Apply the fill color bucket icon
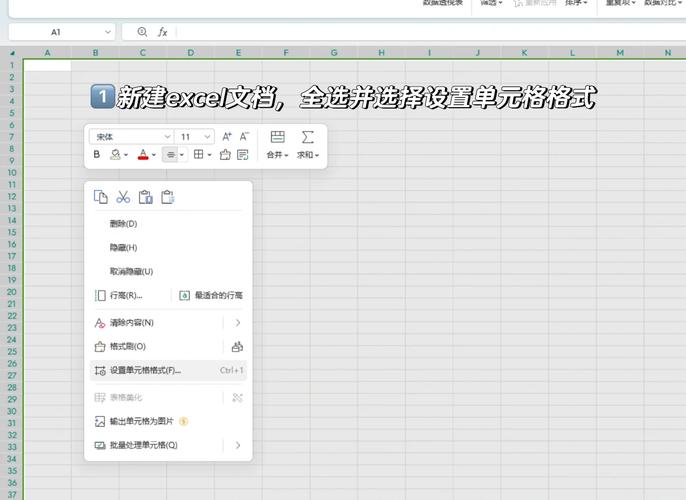Screen dimensions: 686x500 pos(115,154)
